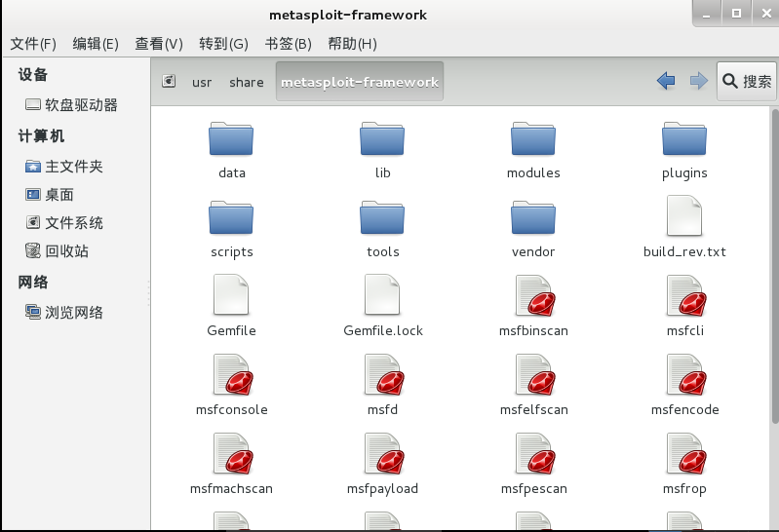Open the 查看(V) menu

159,44
